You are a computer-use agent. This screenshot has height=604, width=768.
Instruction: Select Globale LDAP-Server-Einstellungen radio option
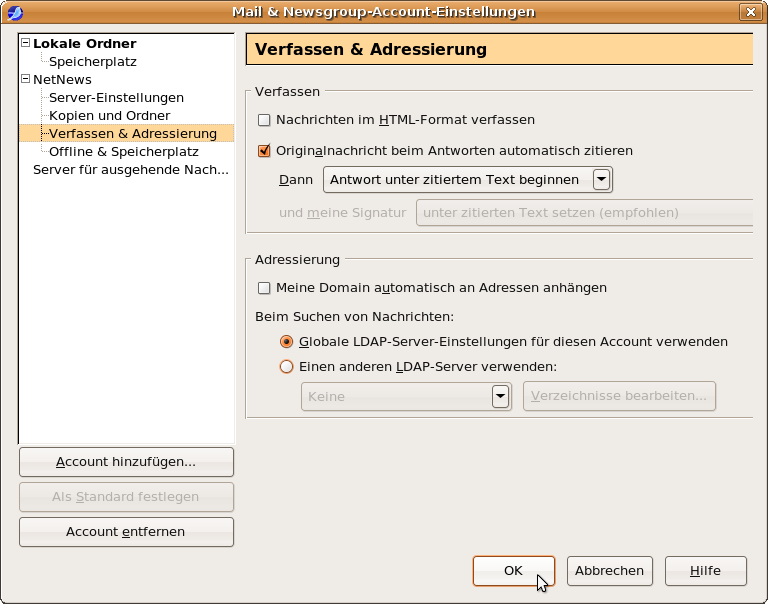tap(287, 341)
